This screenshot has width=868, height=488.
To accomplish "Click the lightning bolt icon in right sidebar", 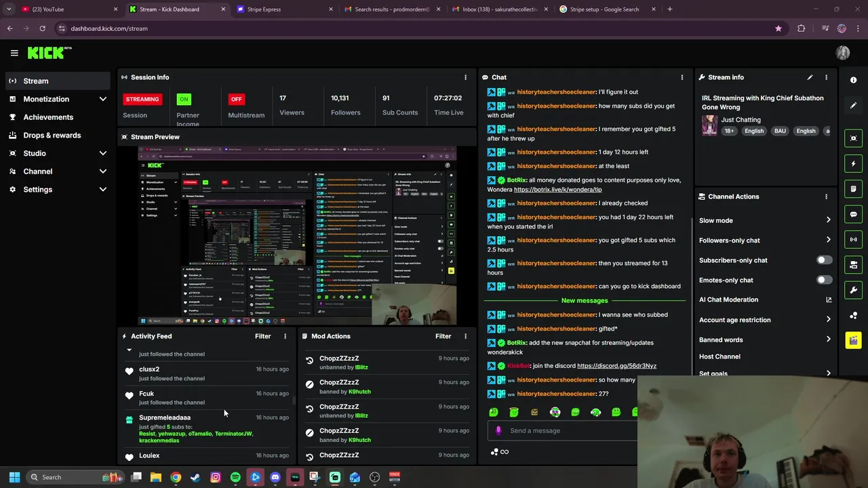I will 853,163.
